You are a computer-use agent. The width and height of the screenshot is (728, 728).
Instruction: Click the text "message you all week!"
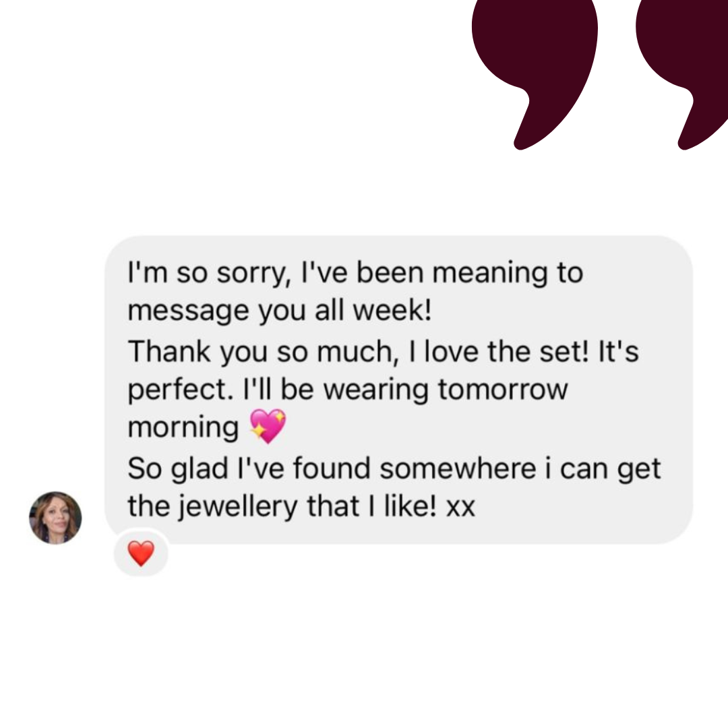279,311
